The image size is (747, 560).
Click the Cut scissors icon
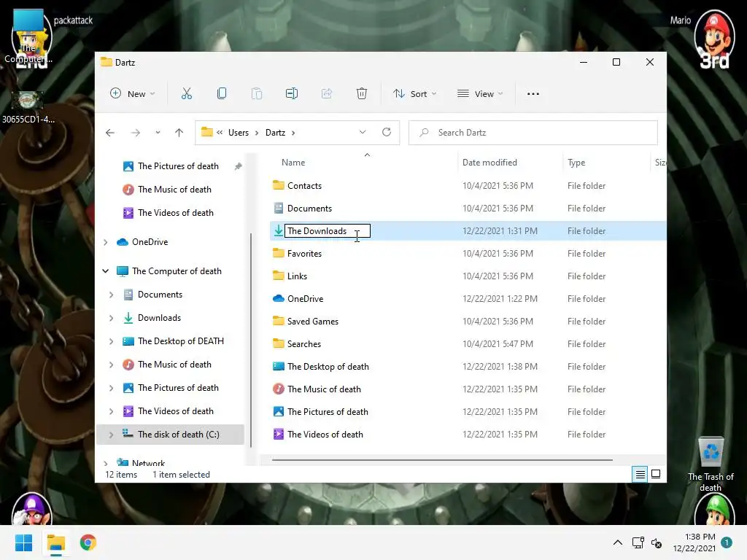pos(187,94)
